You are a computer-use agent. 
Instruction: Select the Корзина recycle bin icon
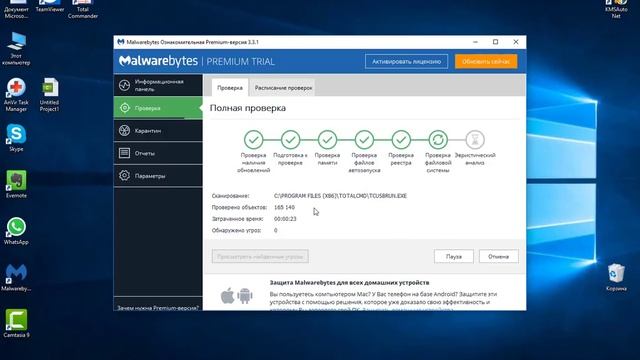click(x=616, y=277)
